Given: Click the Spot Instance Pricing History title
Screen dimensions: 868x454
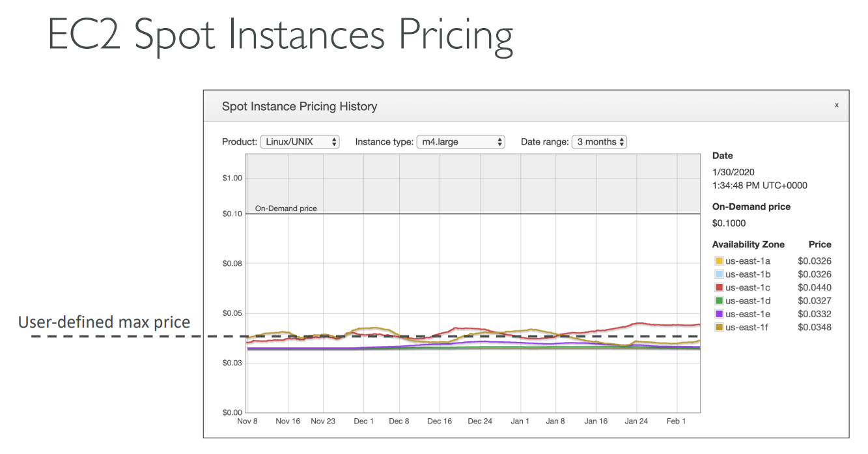Looking at the screenshot, I should click(300, 106).
